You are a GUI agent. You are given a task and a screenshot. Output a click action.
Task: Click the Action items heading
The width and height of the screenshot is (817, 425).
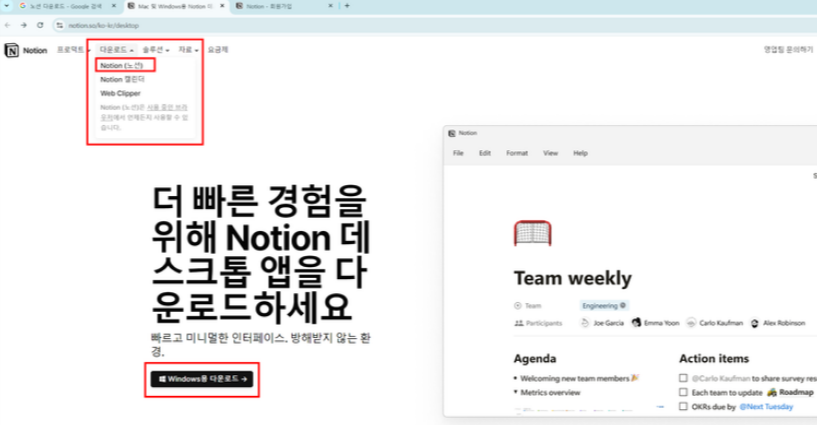[714, 358]
